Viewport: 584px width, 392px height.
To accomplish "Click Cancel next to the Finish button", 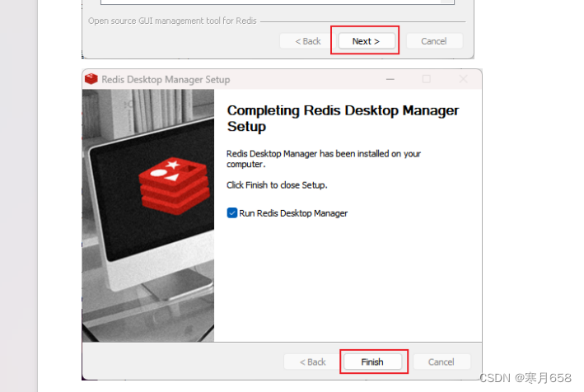I will click(442, 362).
